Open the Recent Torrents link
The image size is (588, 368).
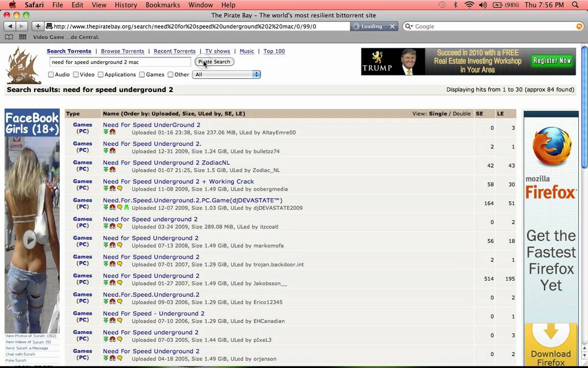pos(175,51)
